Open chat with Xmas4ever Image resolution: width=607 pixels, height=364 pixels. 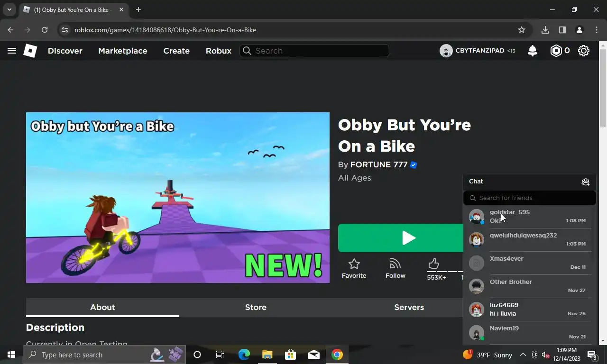click(x=529, y=263)
